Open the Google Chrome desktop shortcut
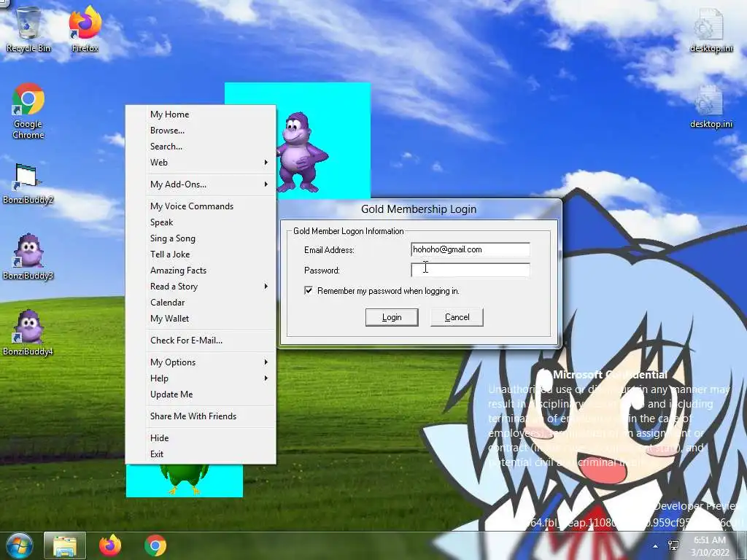Image resolution: width=747 pixels, height=560 pixels. tap(28, 111)
